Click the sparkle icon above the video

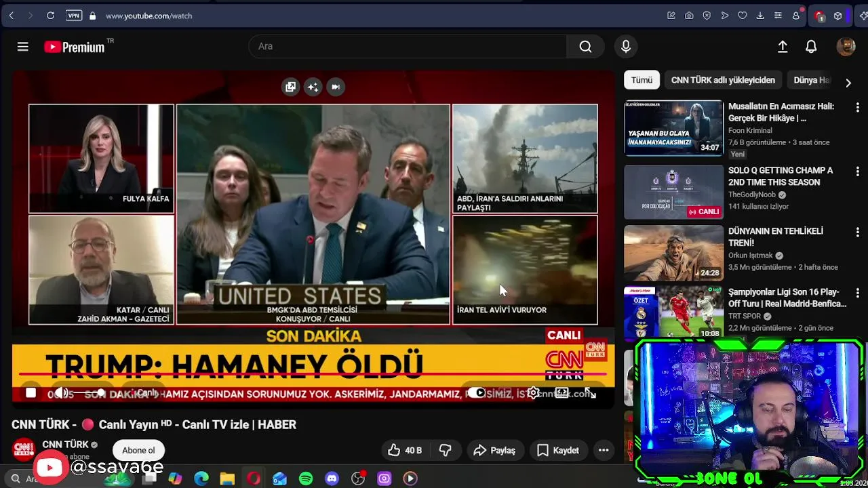tap(313, 87)
